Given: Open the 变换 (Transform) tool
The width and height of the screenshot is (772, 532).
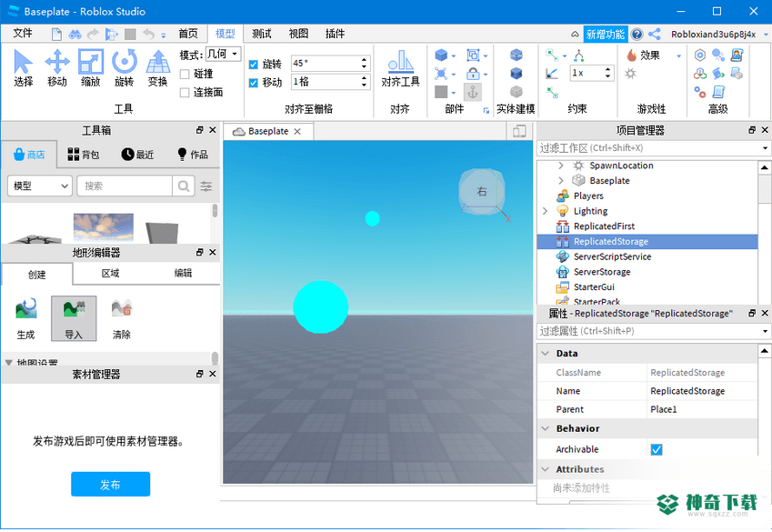Looking at the screenshot, I should pyautogui.click(x=157, y=68).
